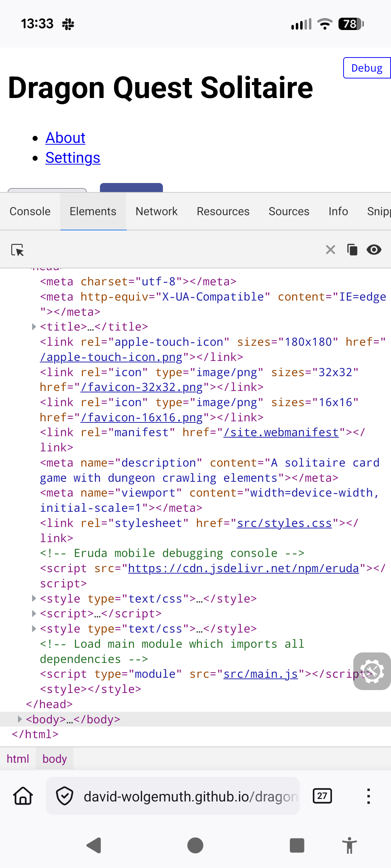391x868 pixels.
Task: Select the meta name="viewport" line
Action: pos(210,501)
